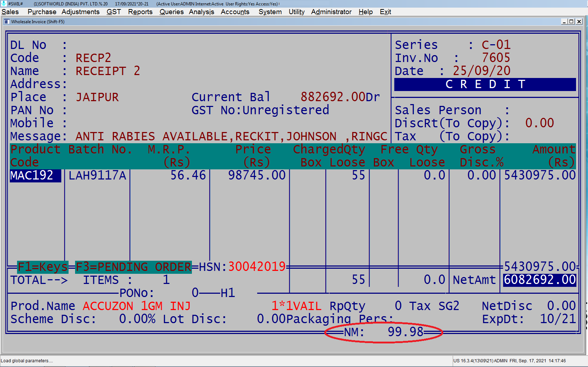Click the expiry date 10/21

(558, 319)
